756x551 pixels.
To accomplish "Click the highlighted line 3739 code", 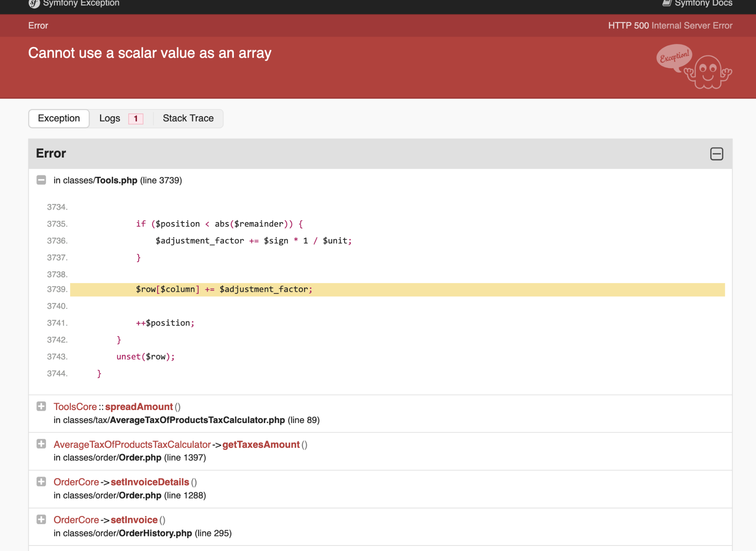I will pos(224,289).
